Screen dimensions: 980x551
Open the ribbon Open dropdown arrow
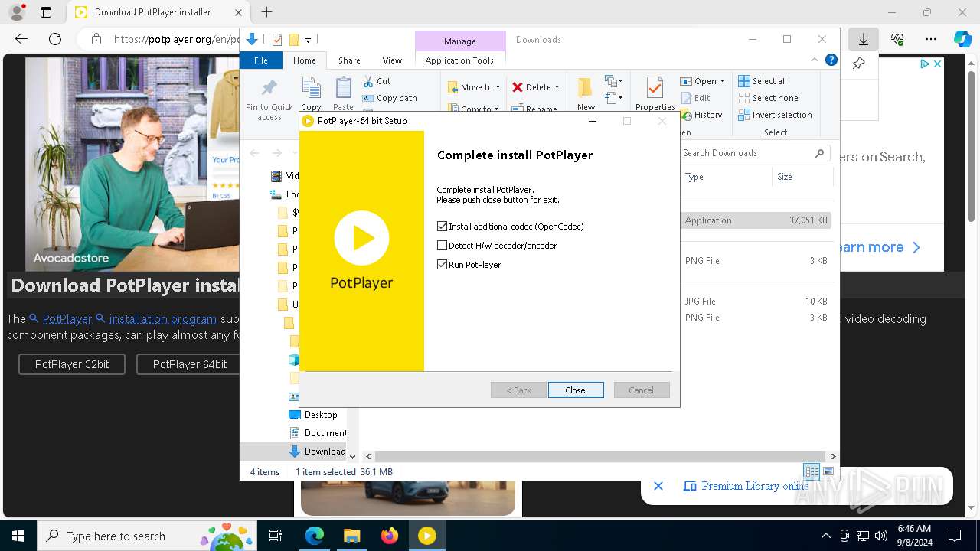click(722, 81)
